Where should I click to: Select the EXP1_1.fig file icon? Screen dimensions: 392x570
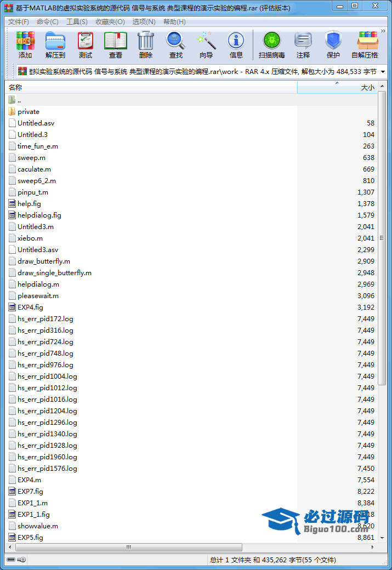pos(12,515)
